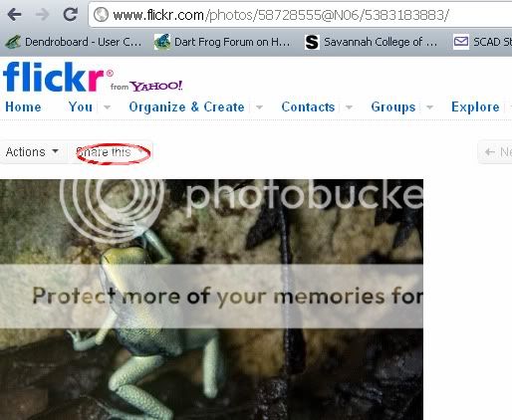Open the Dendroboard frog bookmark icon
512x420 pixels.
pyautogui.click(x=13, y=42)
